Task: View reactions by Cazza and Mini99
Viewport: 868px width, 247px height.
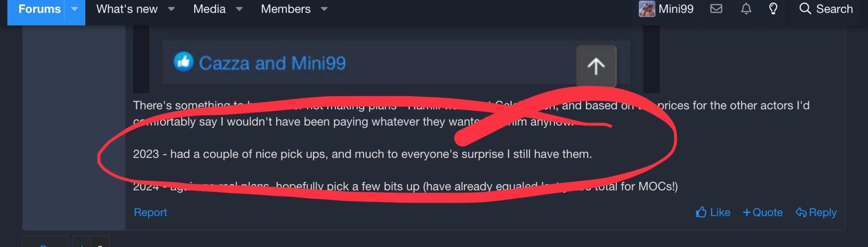Action: click(272, 63)
